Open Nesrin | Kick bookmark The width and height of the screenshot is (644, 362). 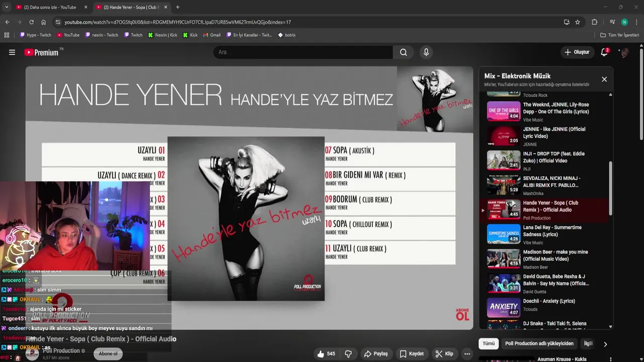click(163, 35)
